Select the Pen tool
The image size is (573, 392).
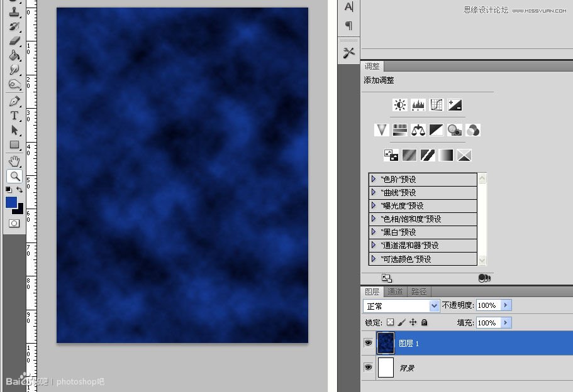click(x=14, y=101)
